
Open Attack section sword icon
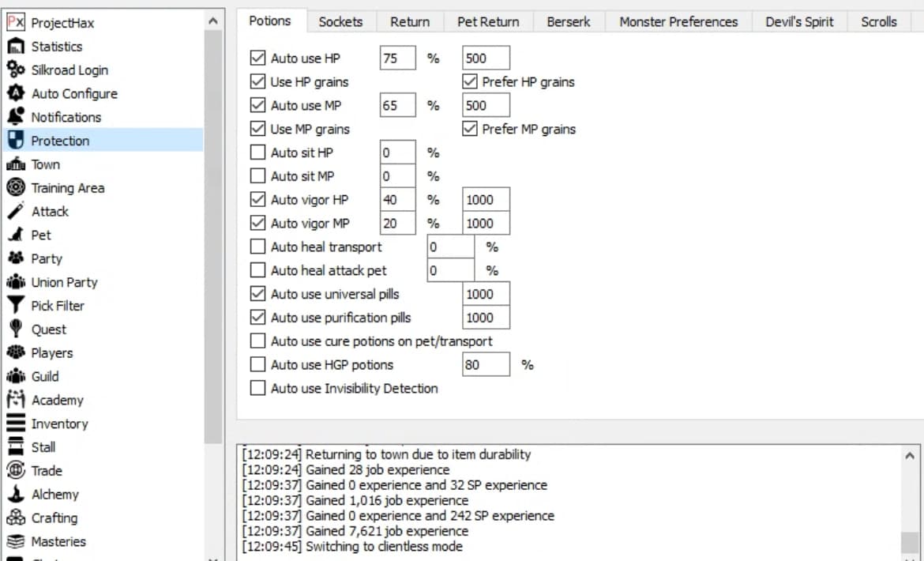coord(16,212)
